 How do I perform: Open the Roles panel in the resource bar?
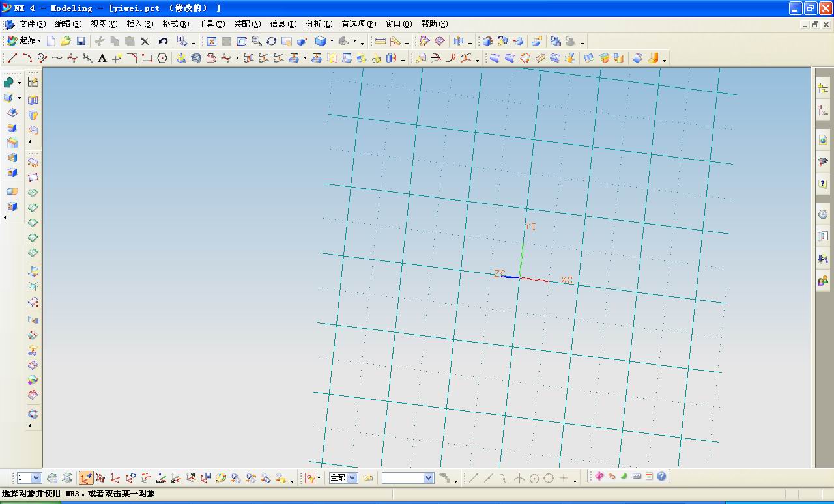click(x=823, y=281)
